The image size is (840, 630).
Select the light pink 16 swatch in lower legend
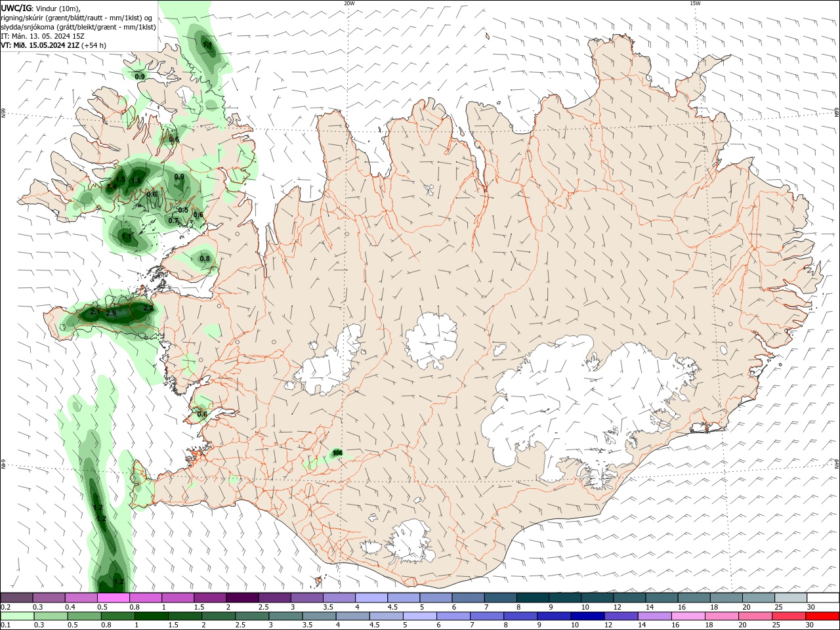[x=688, y=616]
